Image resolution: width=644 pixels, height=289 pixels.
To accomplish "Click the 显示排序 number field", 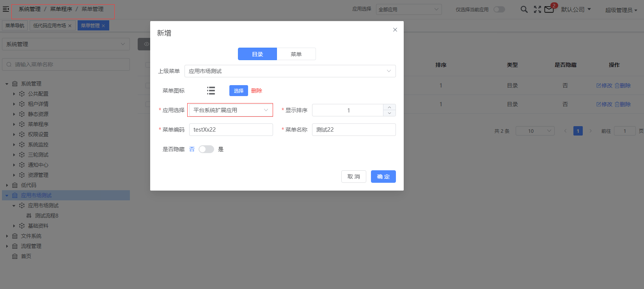I will (x=348, y=110).
